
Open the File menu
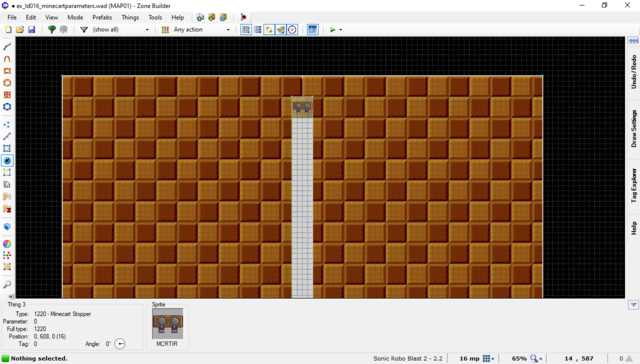12,18
